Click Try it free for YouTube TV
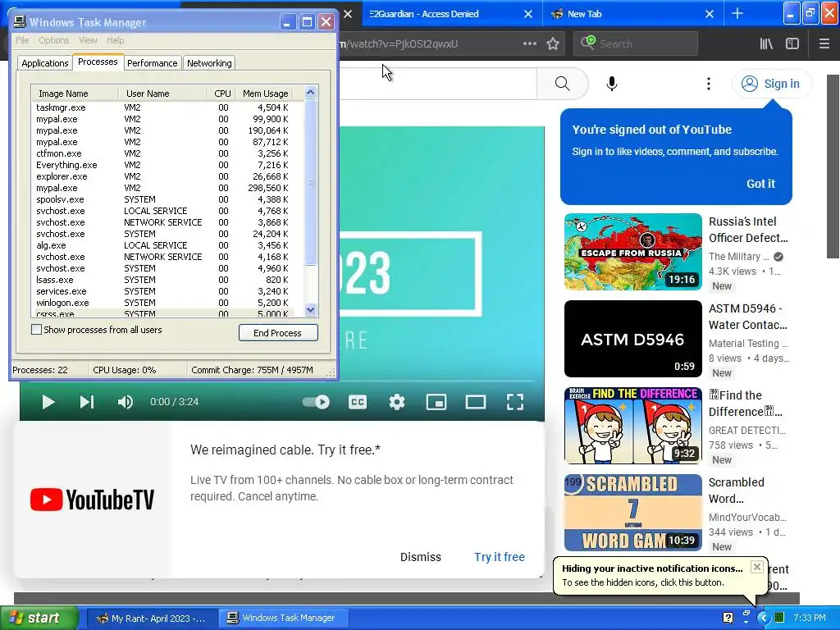Image resolution: width=840 pixels, height=630 pixels. [x=500, y=557]
